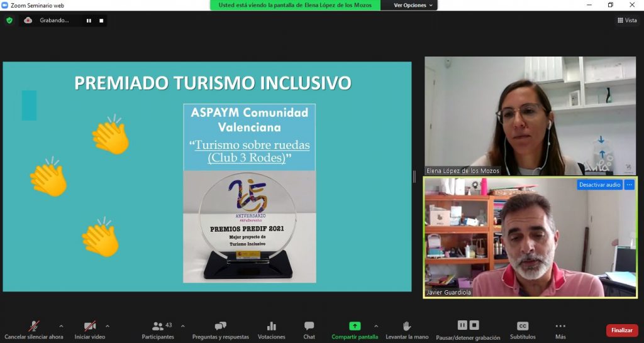This screenshot has width=644, height=343.
Task: Open more options on Javier Guardiola video
Action: [x=630, y=185]
